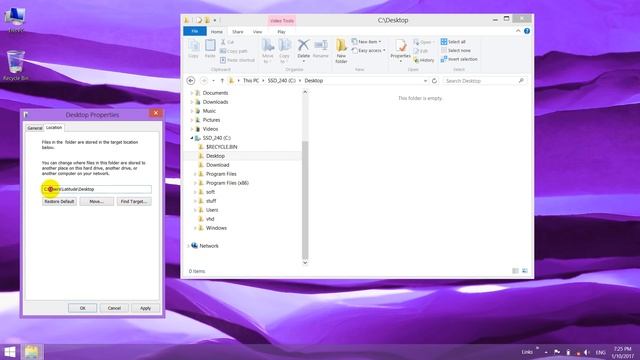The width and height of the screenshot is (640, 360).
Task: Click the Move... button
Action: (x=96, y=202)
